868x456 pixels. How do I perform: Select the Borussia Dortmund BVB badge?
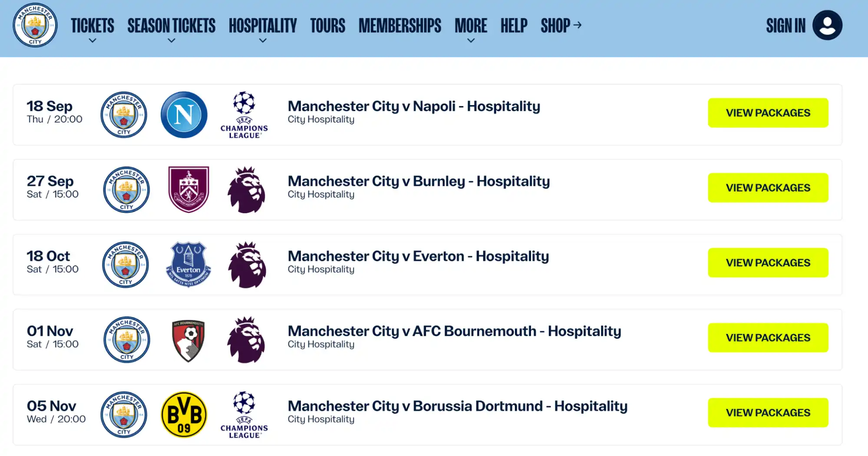coord(184,414)
